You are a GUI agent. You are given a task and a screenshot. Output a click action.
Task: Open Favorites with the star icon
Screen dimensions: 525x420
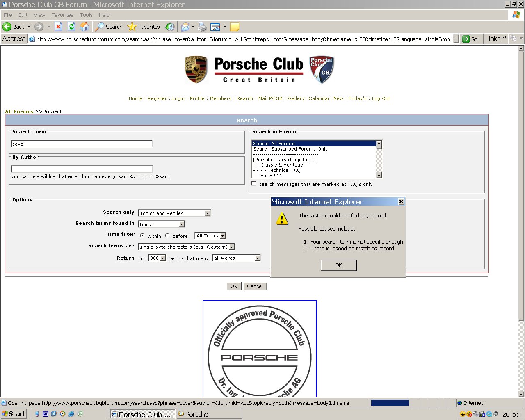(144, 27)
